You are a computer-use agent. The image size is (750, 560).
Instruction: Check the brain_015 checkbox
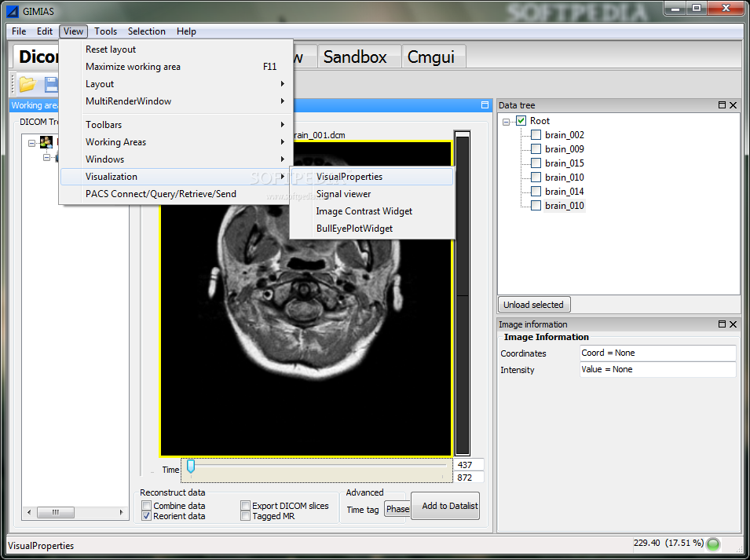(536, 163)
